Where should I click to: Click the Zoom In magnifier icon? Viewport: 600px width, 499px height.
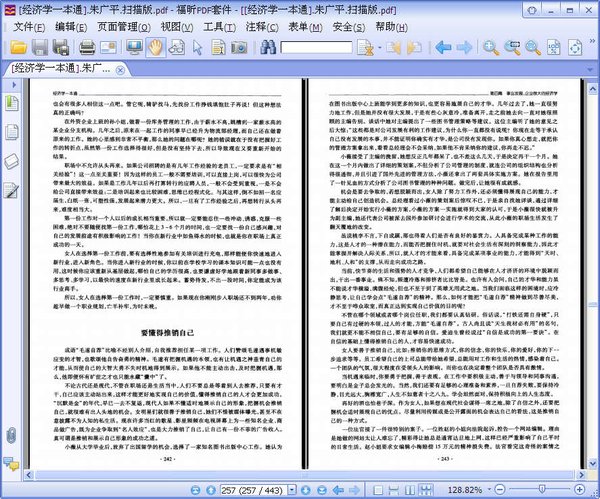(491, 47)
